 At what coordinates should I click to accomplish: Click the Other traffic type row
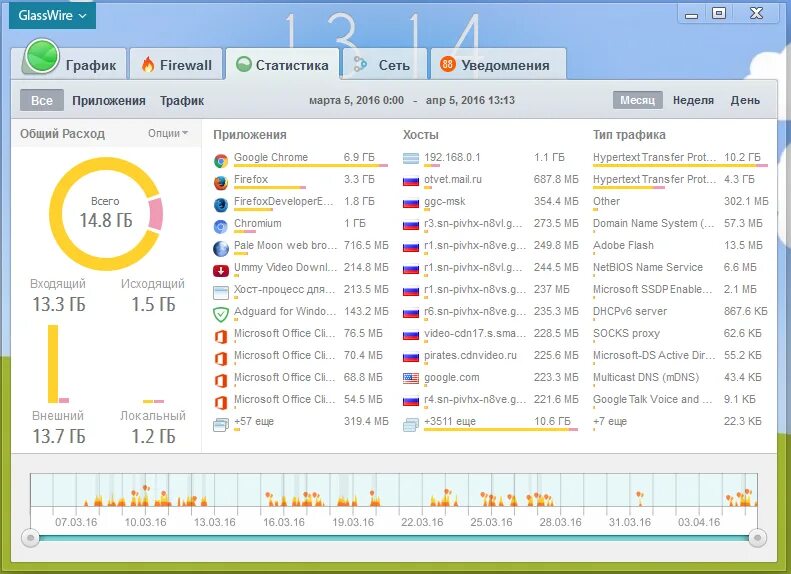click(681, 201)
